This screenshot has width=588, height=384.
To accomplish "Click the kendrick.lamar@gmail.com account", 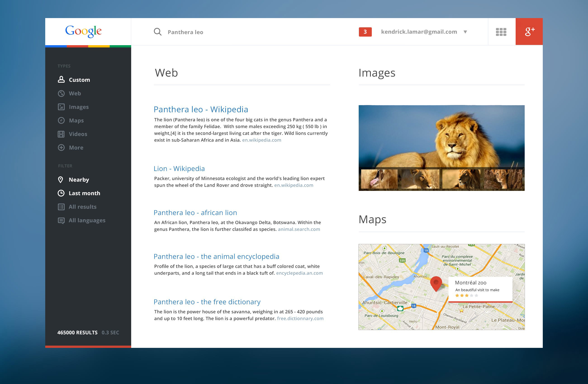I will point(419,32).
